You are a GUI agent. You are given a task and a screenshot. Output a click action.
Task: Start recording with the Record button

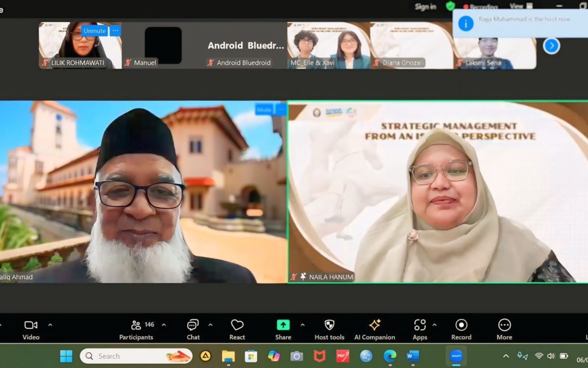pyautogui.click(x=461, y=330)
